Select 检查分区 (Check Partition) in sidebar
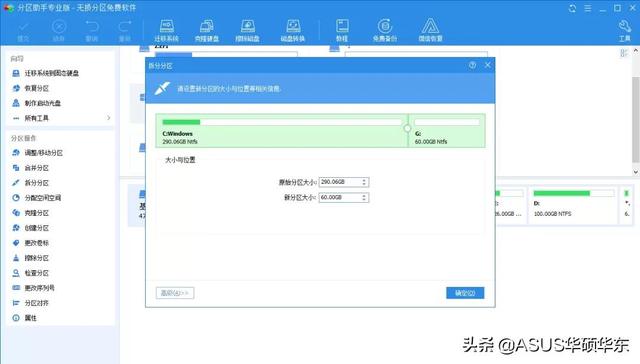640x364 pixels. [x=37, y=273]
